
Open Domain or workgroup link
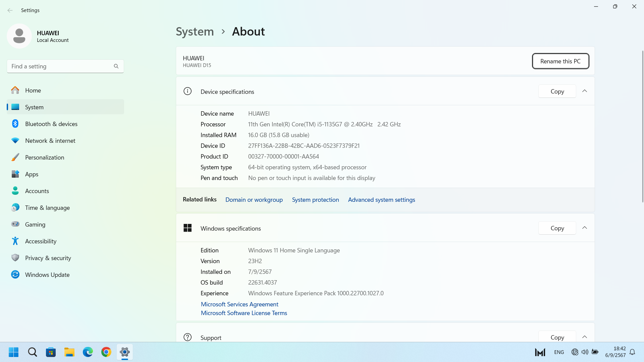click(254, 200)
